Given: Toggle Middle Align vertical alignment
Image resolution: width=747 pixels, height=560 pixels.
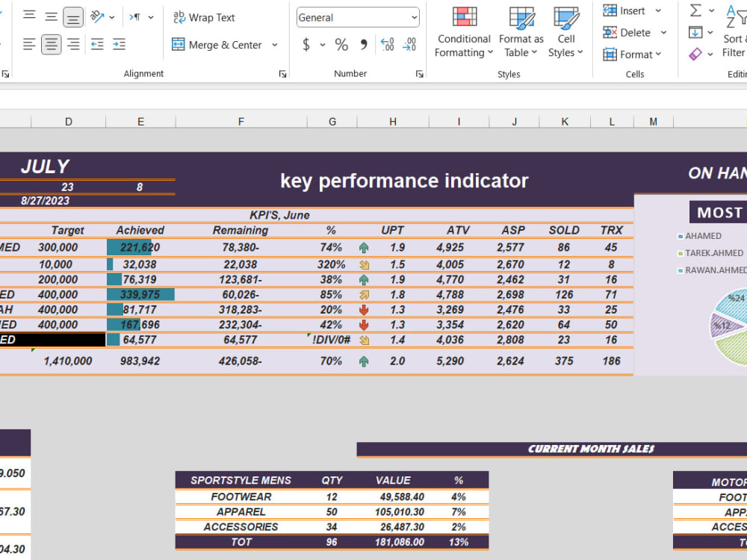Looking at the screenshot, I should pyautogui.click(x=51, y=16).
